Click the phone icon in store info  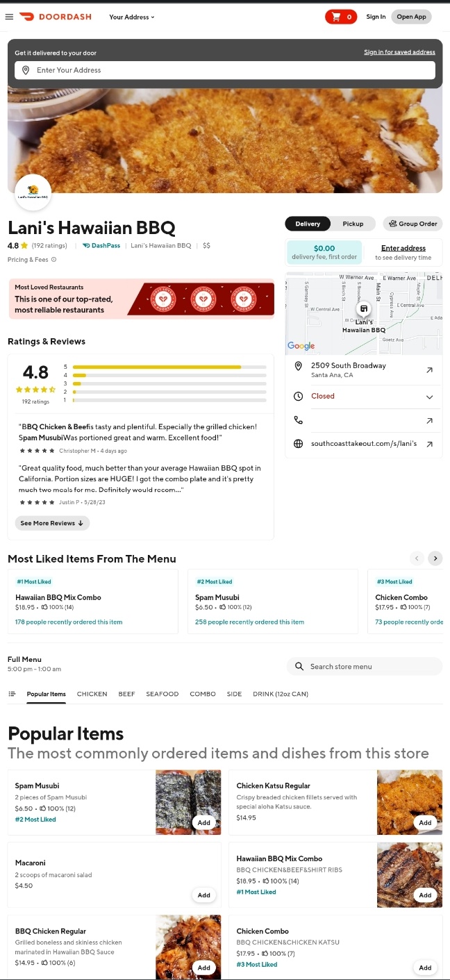pos(299,420)
